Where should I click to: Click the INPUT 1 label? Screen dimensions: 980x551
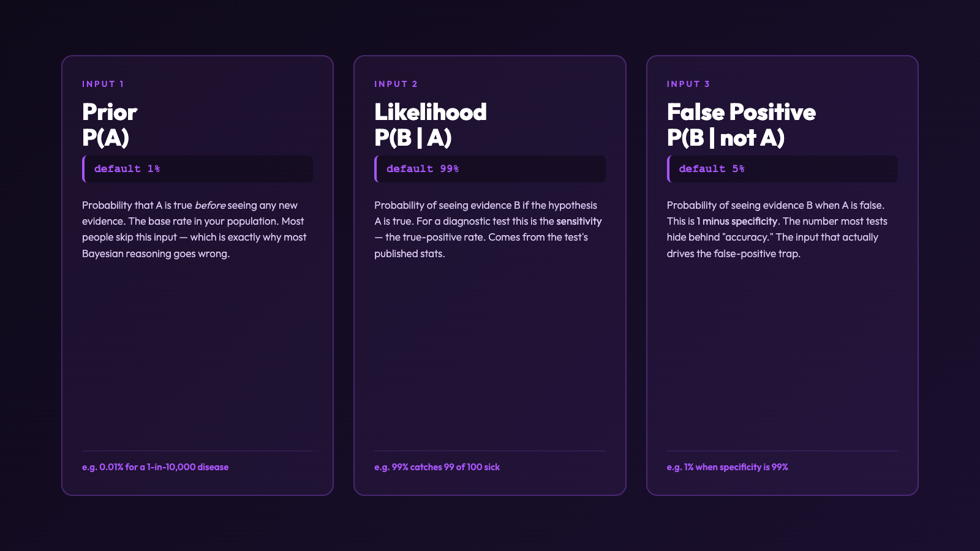(103, 84)
